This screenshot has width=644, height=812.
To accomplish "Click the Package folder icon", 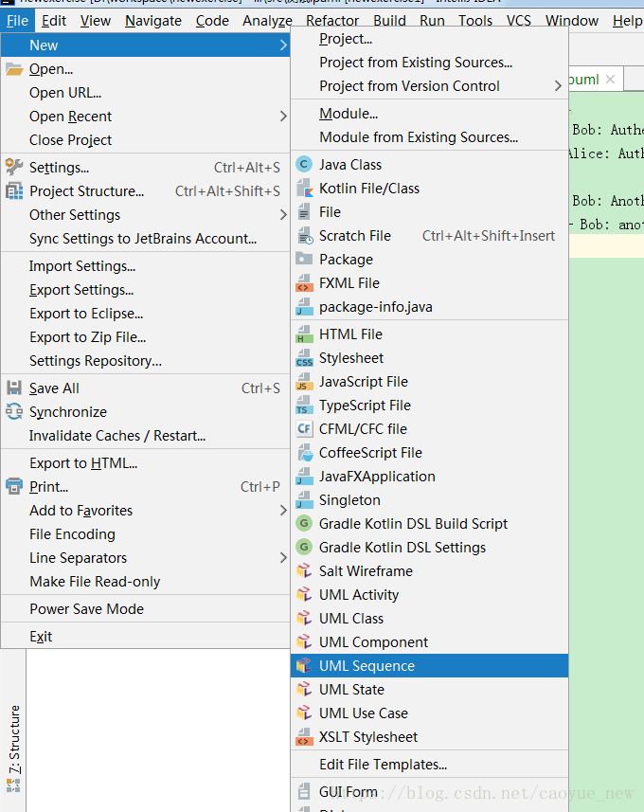I will (304, 259).
